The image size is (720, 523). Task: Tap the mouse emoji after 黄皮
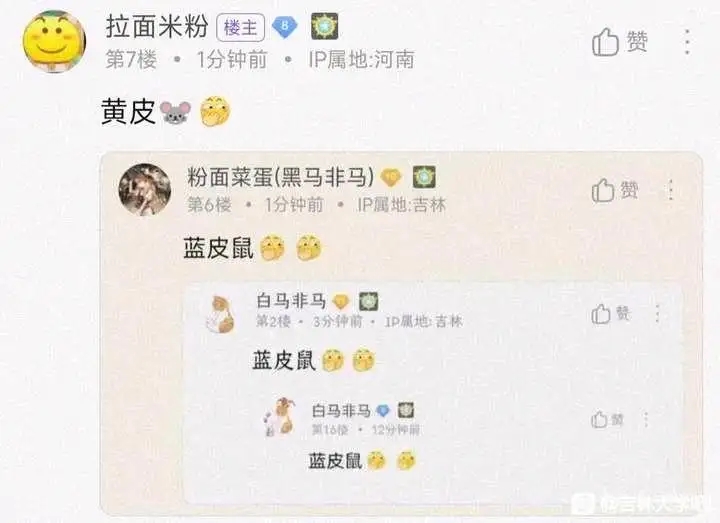[175, 112]
